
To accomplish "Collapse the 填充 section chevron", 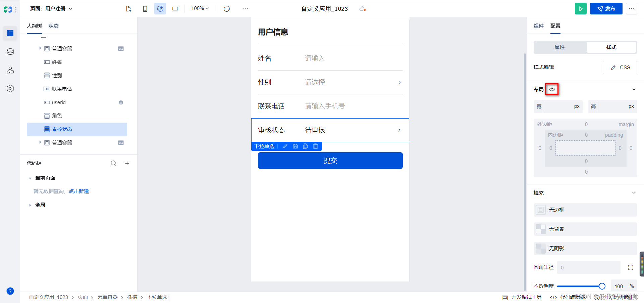I will point(634,193).
